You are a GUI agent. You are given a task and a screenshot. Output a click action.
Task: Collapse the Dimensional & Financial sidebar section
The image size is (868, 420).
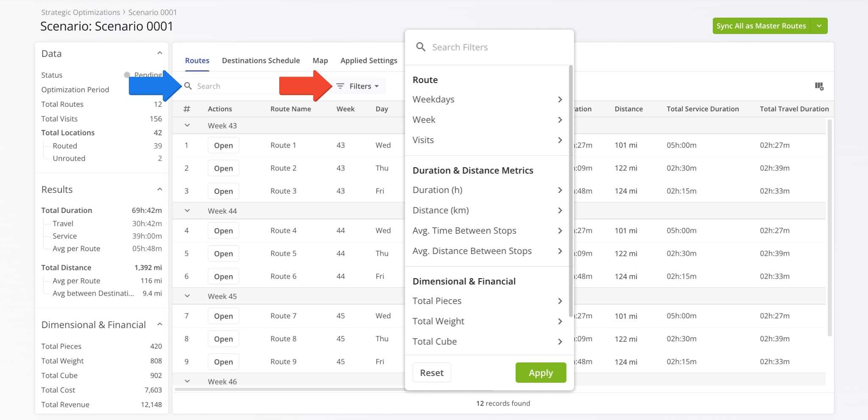(160, 325)
